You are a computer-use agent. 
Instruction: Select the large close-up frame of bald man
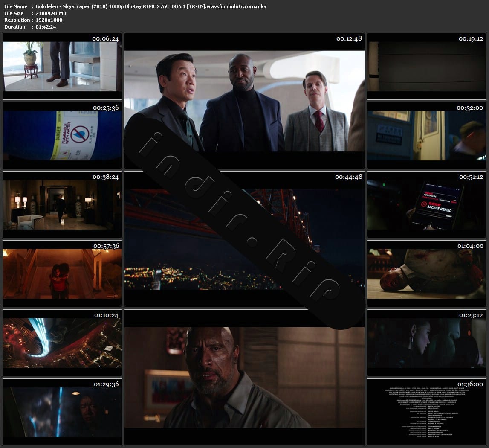click(245, 378)
